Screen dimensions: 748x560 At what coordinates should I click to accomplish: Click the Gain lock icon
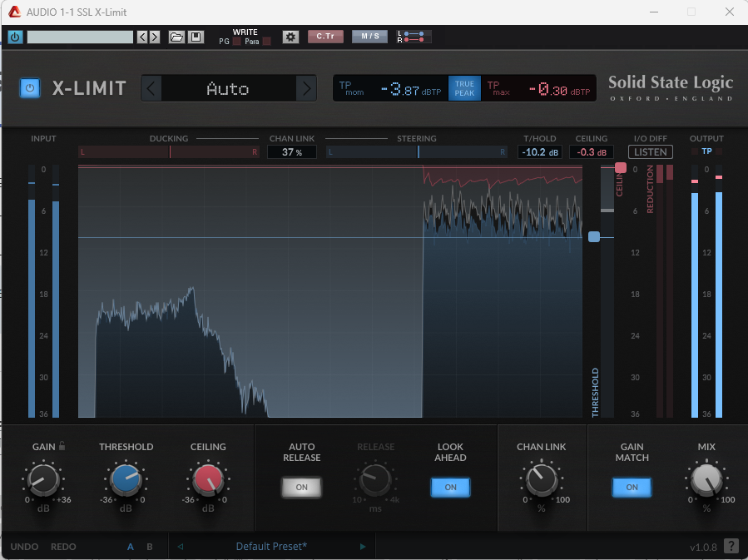point(62,446)
